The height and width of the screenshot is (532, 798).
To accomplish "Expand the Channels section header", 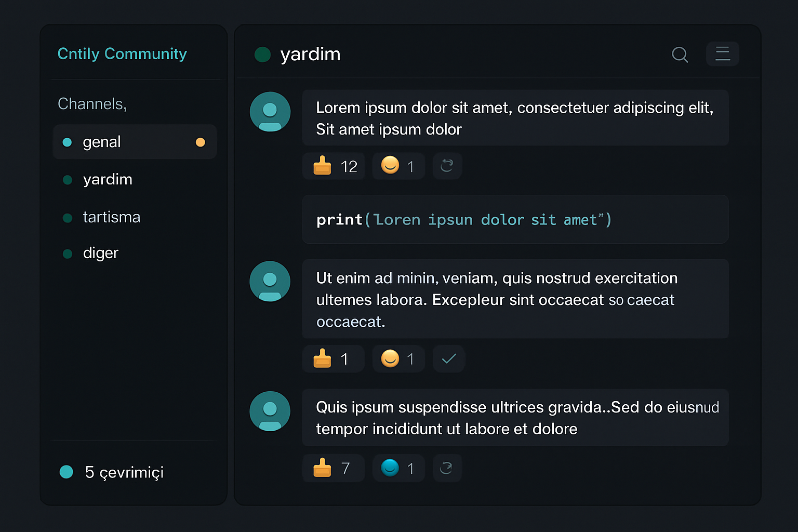I will tap(92, 104).
